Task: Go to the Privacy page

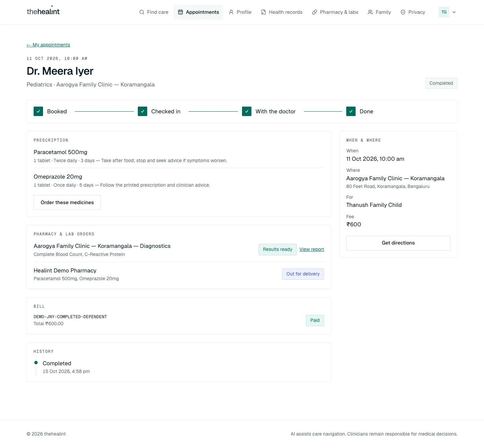Action: click(x=413, y=12)
